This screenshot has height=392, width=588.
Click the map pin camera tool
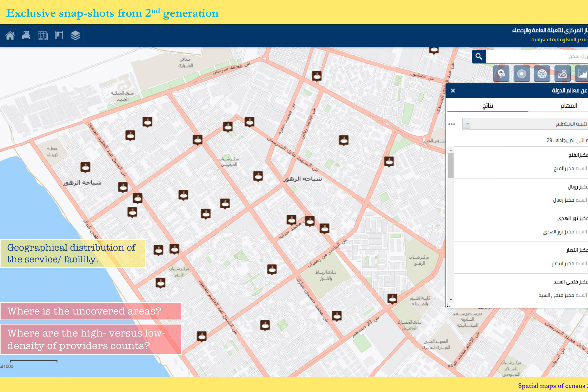501,74
